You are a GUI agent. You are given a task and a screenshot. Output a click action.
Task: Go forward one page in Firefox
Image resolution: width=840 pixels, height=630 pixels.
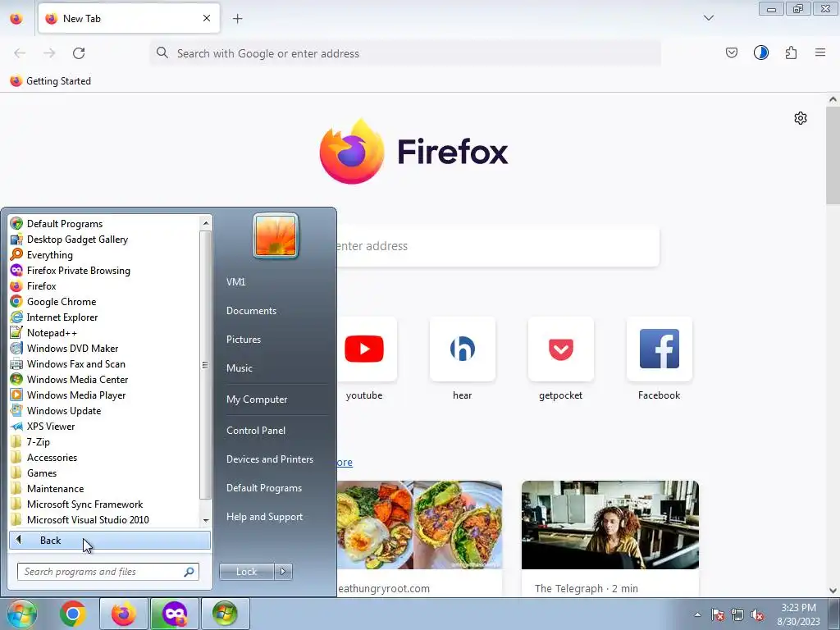49,53
